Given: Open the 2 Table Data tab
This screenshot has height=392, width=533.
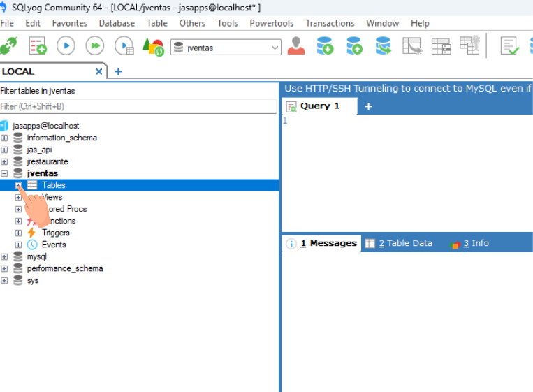Looking at the screenshot, I should pos(399,243).
